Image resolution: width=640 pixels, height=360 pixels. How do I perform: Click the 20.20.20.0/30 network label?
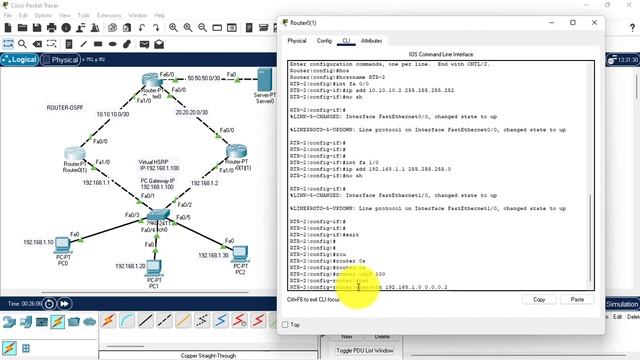click(191, 112)
